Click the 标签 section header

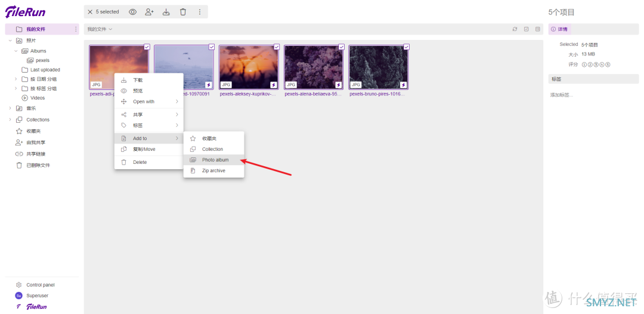coord(593,79)
